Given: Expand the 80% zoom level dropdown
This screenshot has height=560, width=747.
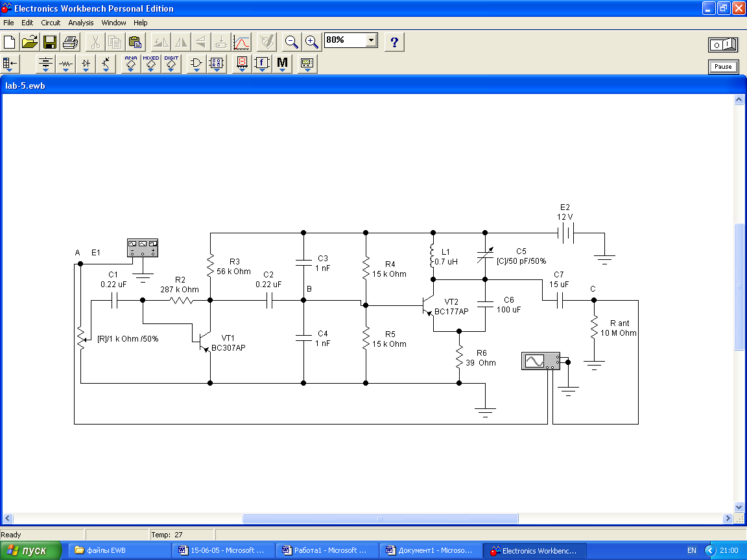Looking at the screenshot, I should coord(372,40).
